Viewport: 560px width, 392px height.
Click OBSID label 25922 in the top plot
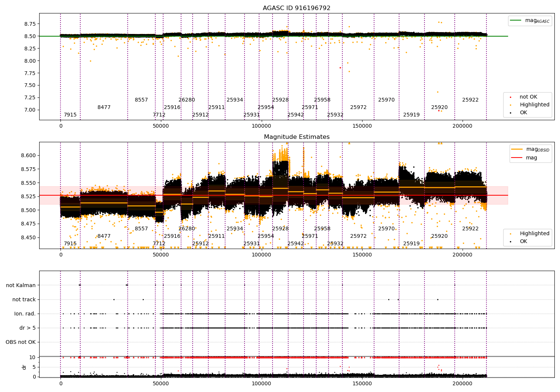click(x=470, y=100)
